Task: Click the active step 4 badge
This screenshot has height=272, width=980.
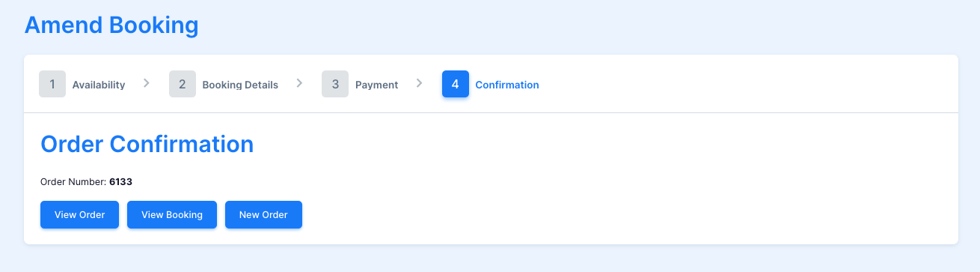Action: (x=456, y=84)
